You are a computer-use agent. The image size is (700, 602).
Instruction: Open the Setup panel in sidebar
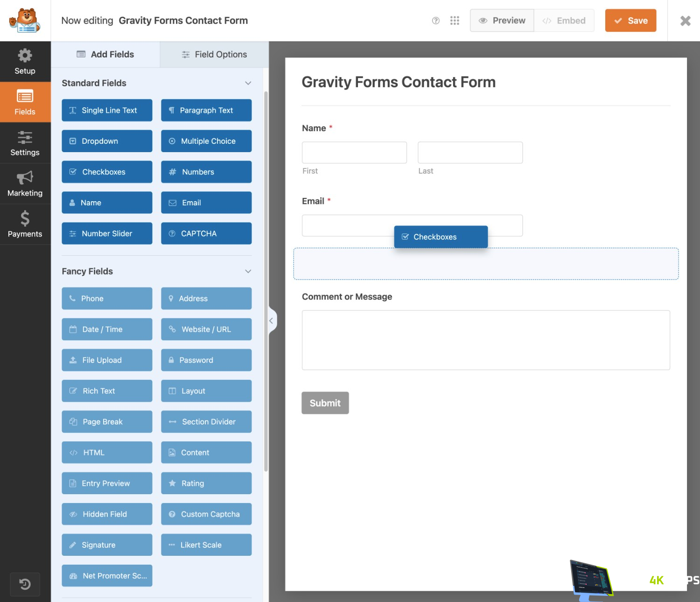tap(25, 62)
